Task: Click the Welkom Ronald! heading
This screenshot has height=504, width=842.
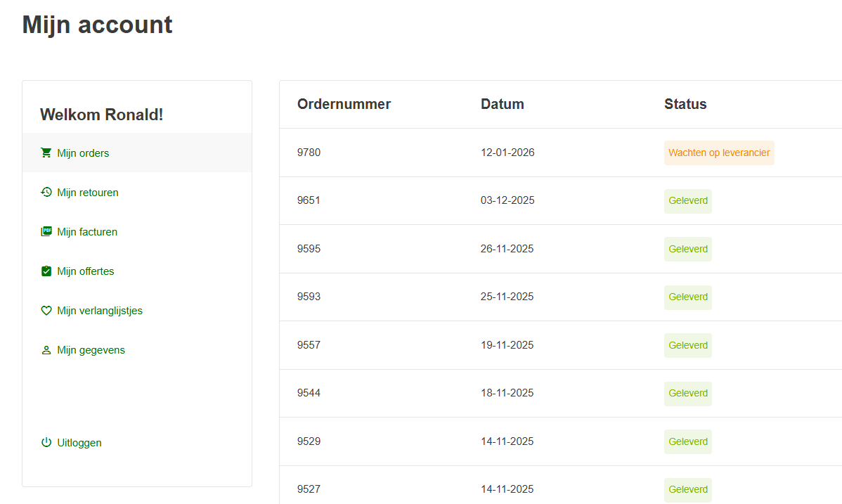Action: point(101,115)
